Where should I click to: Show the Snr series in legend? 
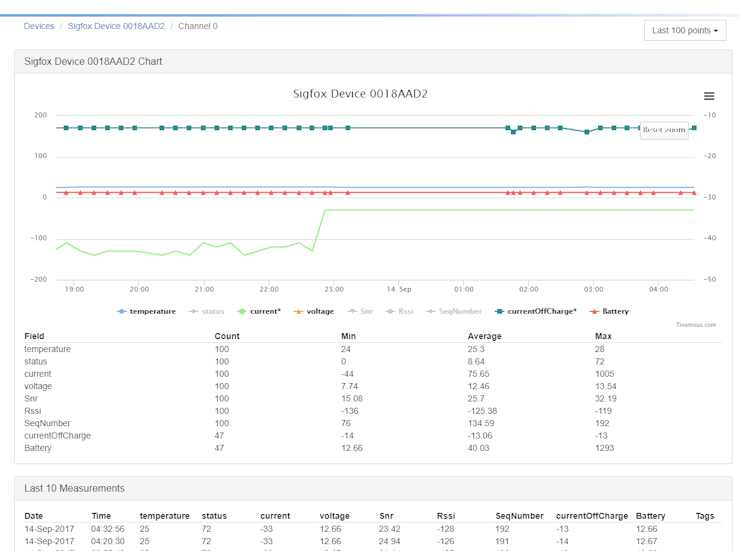coord(360,311)
